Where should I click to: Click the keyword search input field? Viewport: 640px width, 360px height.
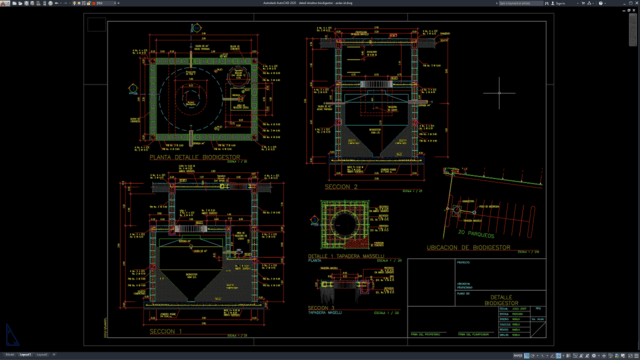click(x=521, y=3)
